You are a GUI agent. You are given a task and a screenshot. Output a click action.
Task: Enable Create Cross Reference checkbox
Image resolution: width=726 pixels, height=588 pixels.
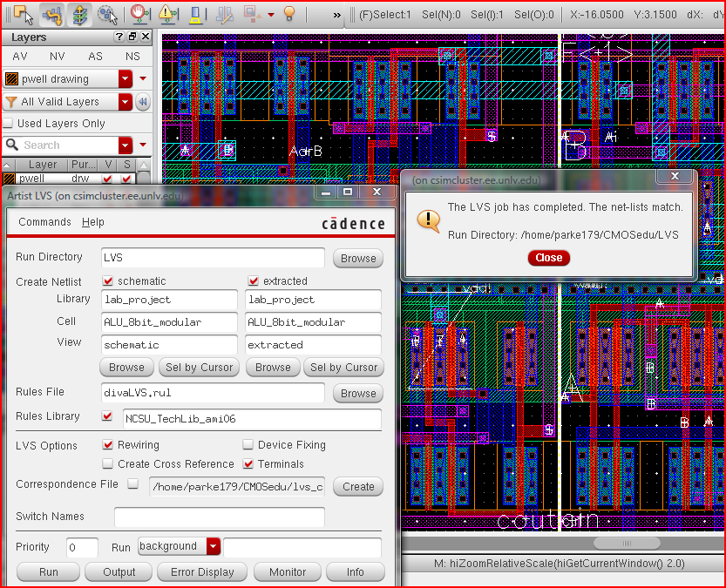click(108, 464)
